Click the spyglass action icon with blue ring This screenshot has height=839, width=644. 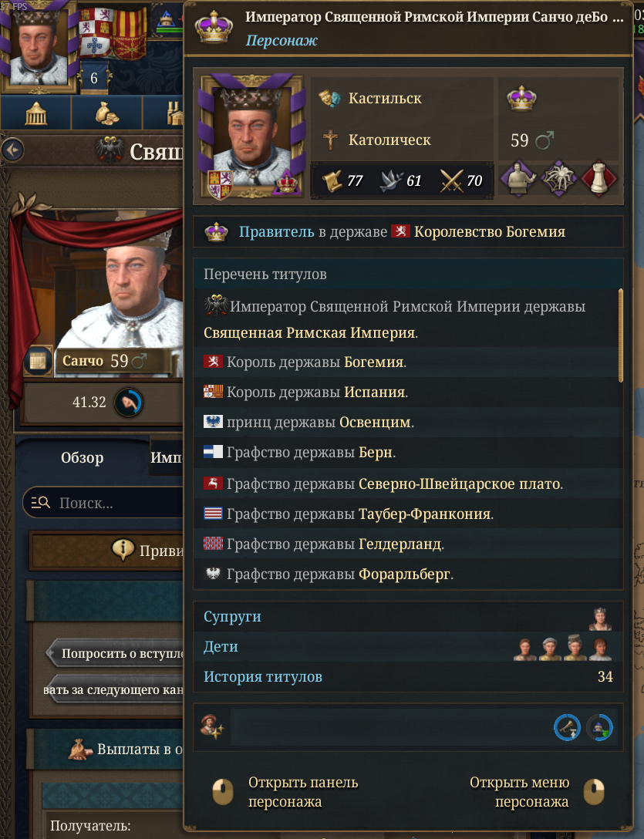pos(567,728)
